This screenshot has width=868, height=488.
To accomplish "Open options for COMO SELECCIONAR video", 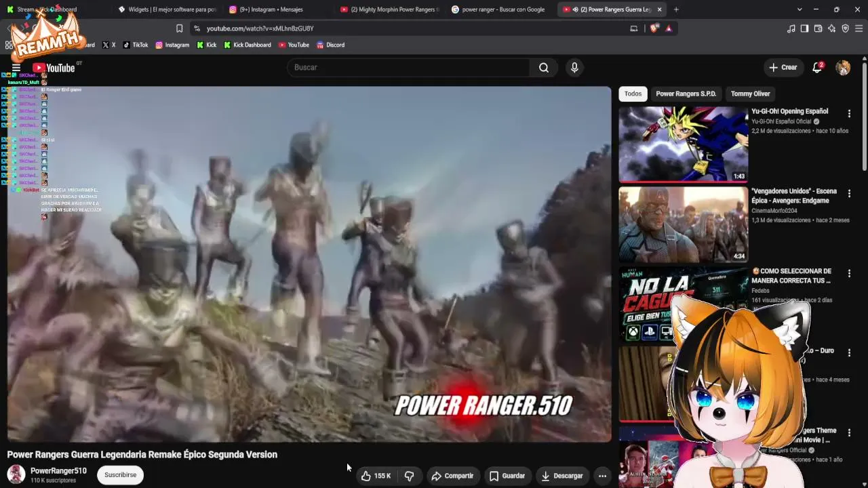I will pyautogui.click(x=849, y=274).
